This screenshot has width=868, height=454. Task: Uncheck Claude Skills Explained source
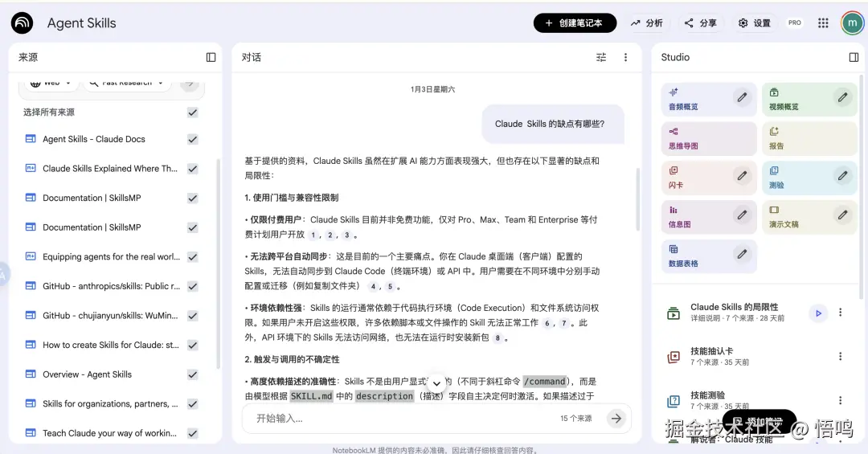coord(193,169)
